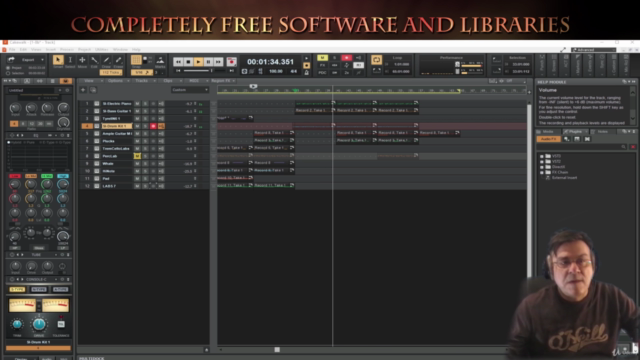Select the Draw tool
Image resolution: width=640 pixels, height=360 pixels.
point(106,60)
